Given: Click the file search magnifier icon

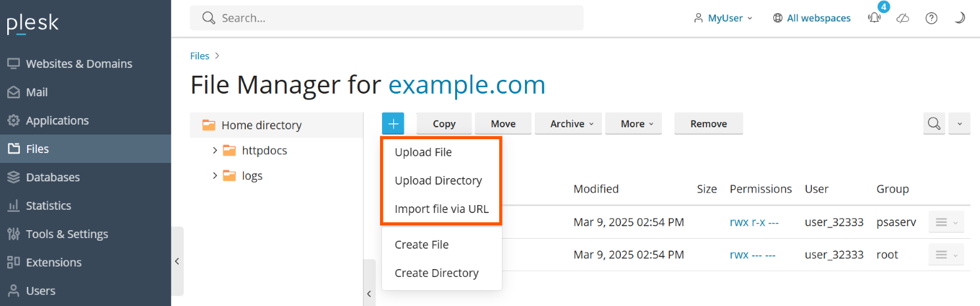Looking at the screenshot, I should pos(934,123).
